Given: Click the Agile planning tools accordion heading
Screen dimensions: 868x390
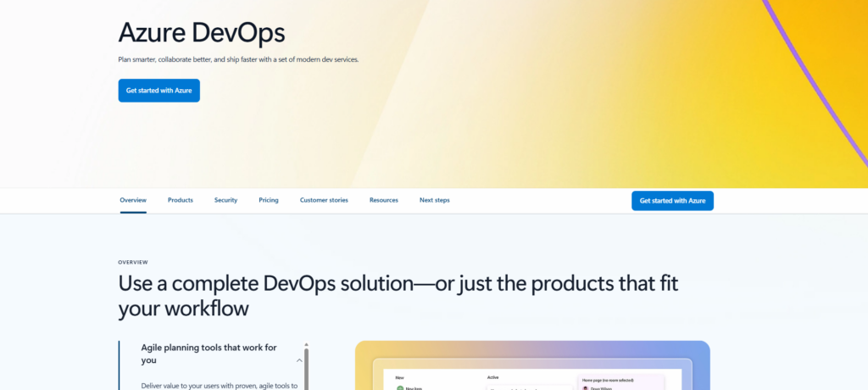Looking at the screenshot, I should point(209,354).
